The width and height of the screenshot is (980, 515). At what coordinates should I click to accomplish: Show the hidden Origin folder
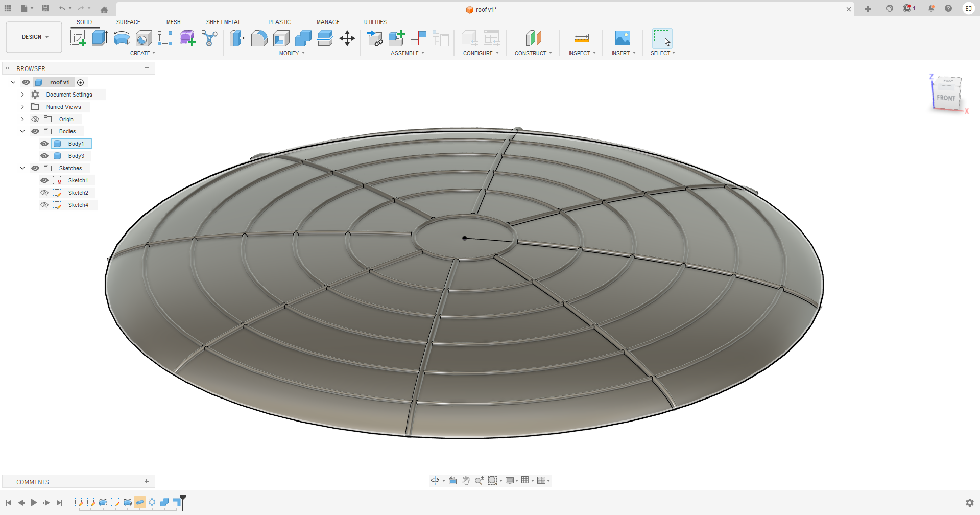coord(35,119)
